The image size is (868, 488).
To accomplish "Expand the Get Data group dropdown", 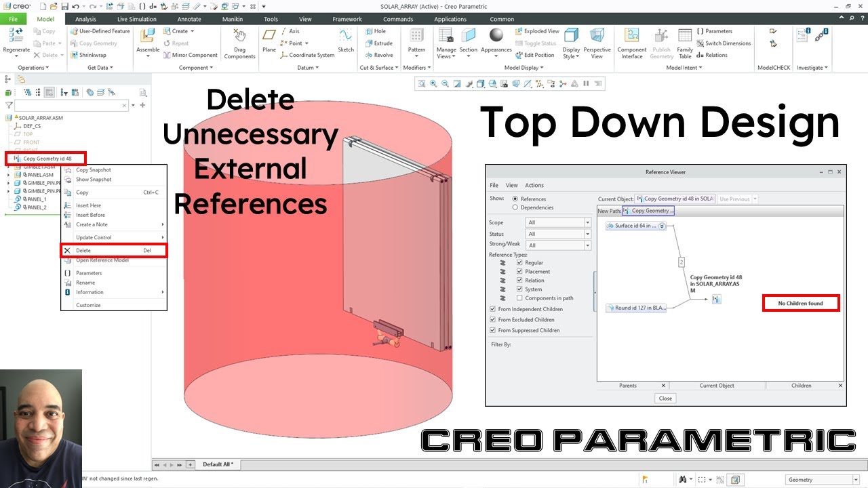I will 100,68.
